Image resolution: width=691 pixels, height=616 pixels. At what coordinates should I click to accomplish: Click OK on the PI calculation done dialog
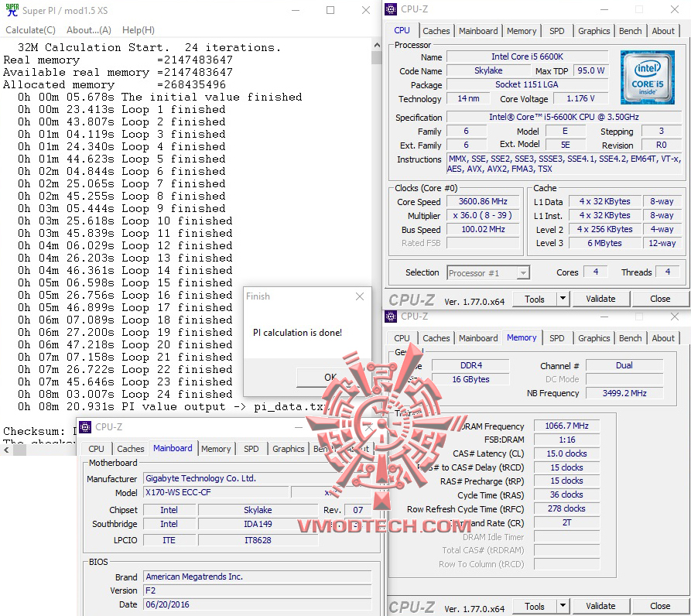point(330,377)
